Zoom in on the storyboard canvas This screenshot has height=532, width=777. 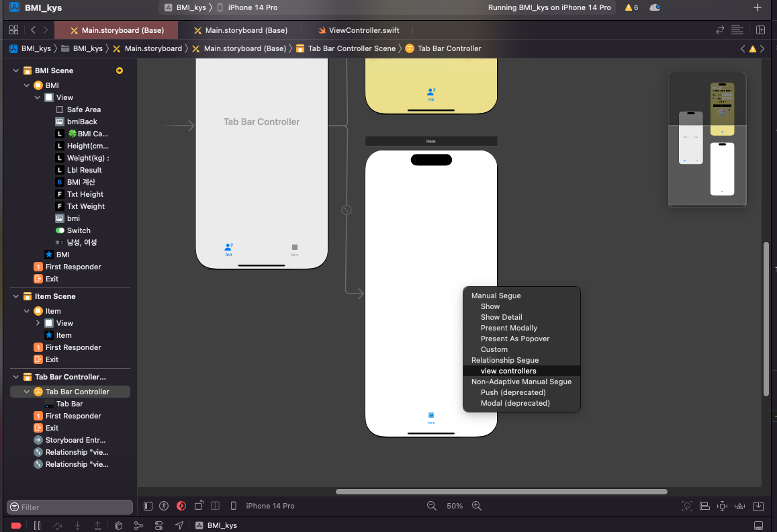[x=477, y=506]
